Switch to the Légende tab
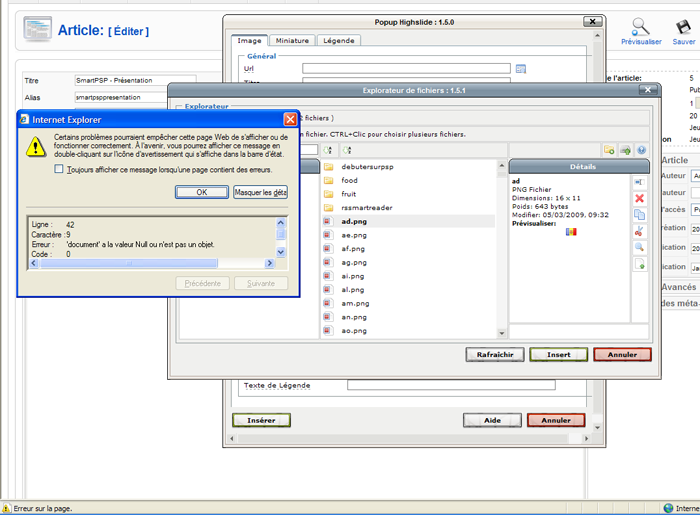 click(338, 41)
